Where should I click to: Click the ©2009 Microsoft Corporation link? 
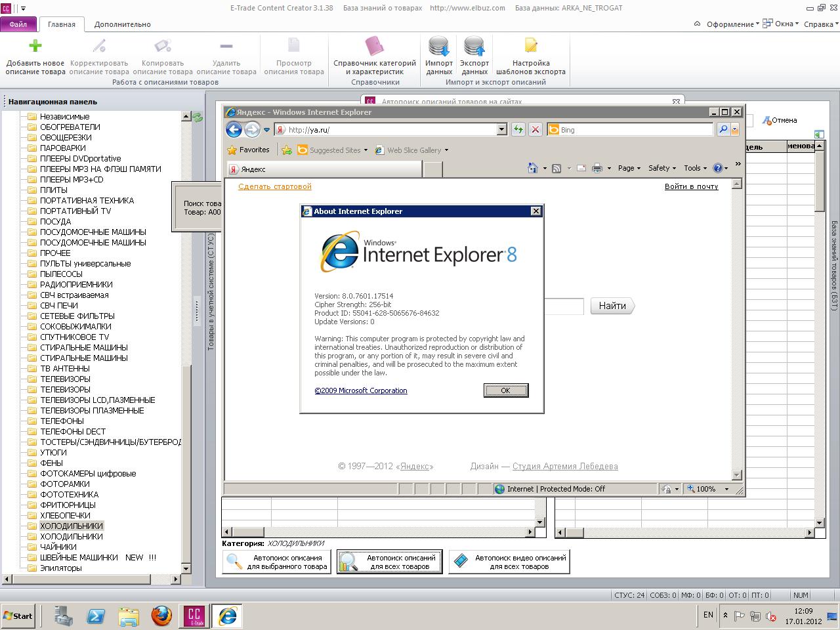[361, 390]
